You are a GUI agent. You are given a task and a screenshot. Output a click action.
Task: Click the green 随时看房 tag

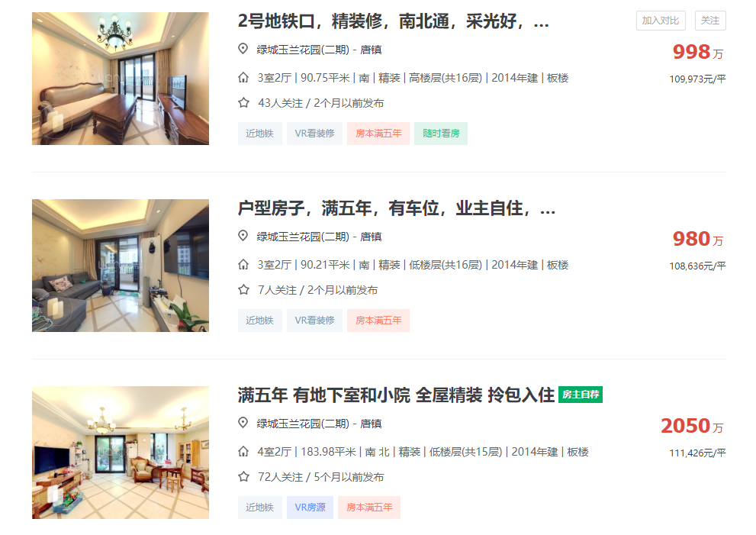(x=441, y=134)
